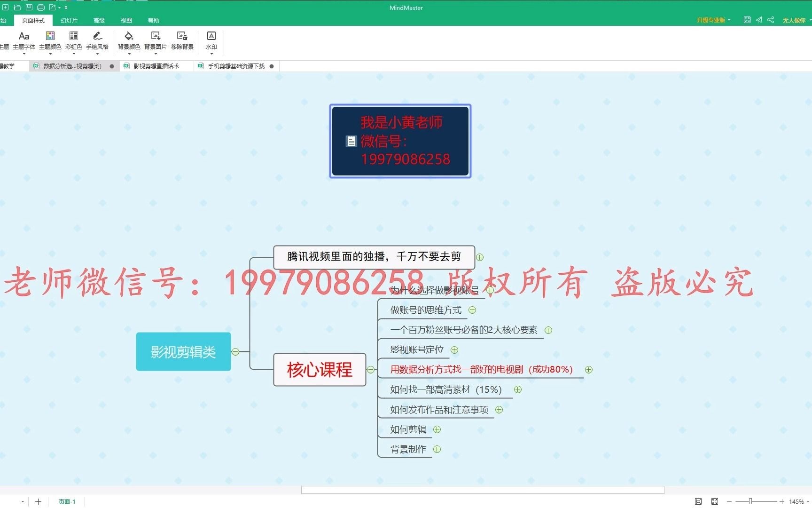Expand the 腾讯视频里面的独播 topic plus icon
This screenshot has height=508, width=812.
point(480,257)
